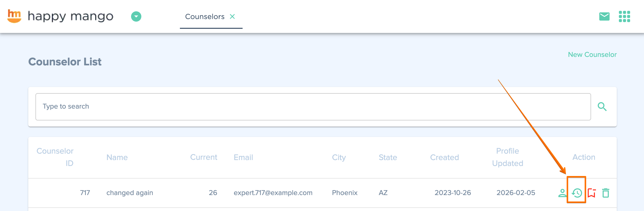
Task: Click the expert.717@example.com email cell
Action: (x=273, y=193)
